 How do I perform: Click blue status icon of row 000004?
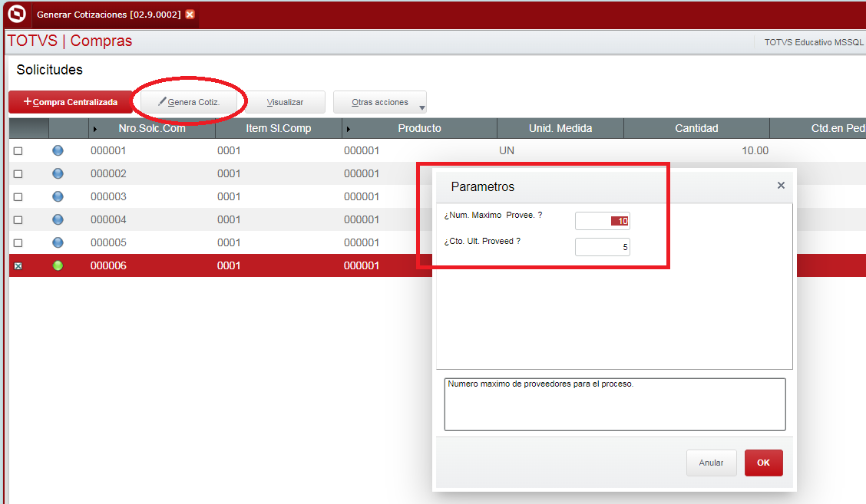coord(58,219)
